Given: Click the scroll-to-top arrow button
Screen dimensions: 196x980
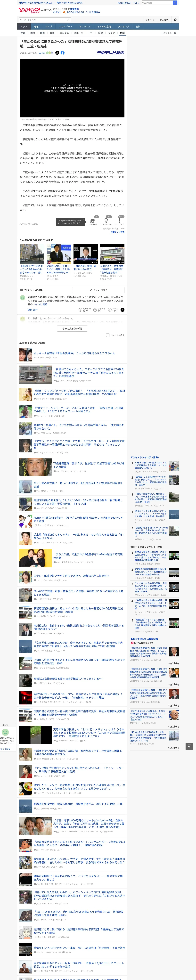Looking at the screenshot, I should click(x=189, y=746).
